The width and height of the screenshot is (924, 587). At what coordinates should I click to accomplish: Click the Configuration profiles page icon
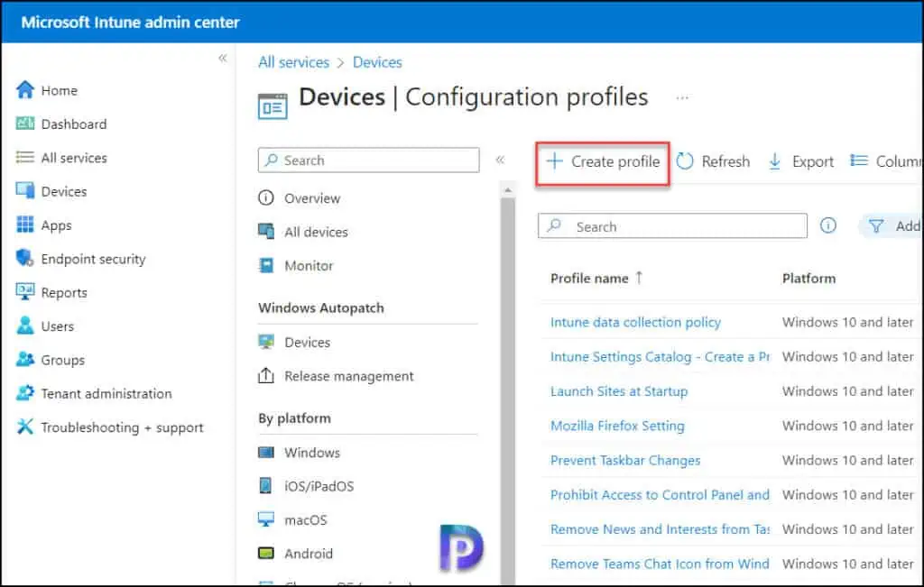273,106
